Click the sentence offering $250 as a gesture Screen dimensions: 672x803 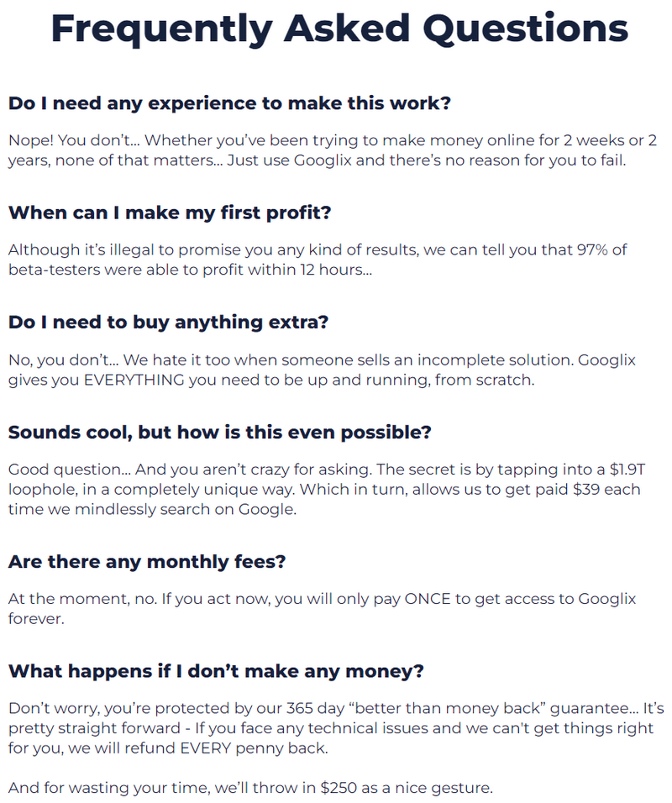250,788
